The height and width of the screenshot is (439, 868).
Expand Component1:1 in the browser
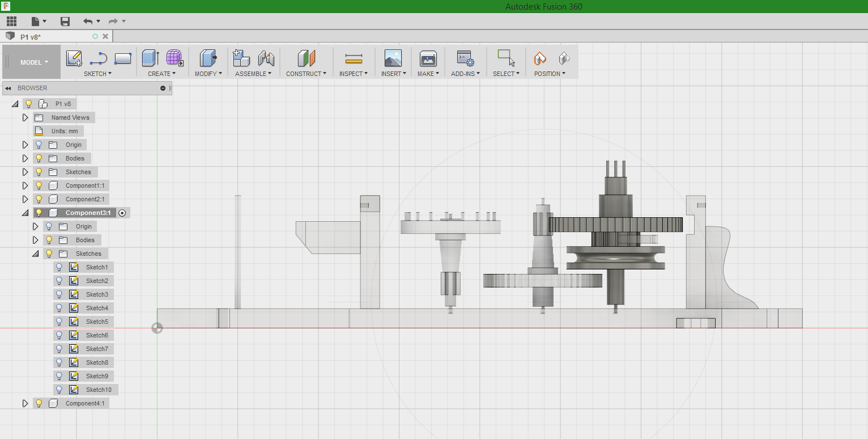click(x=25, y=185)
